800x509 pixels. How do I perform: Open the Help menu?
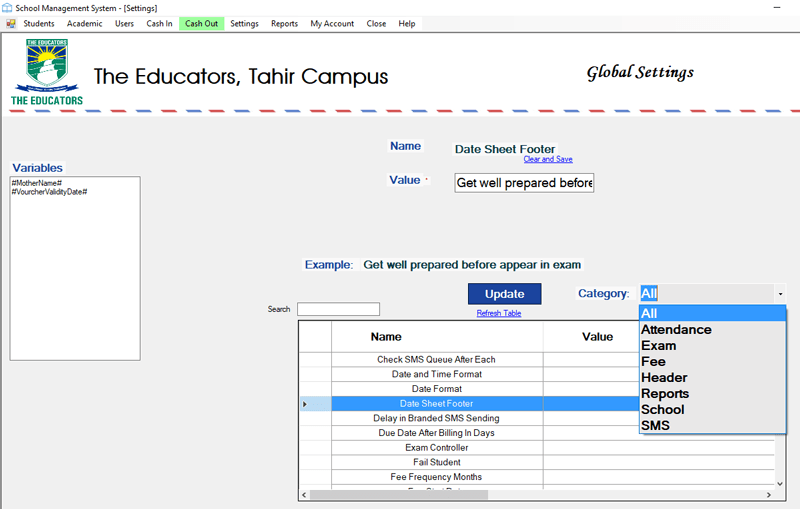click(x=407, y=23)
